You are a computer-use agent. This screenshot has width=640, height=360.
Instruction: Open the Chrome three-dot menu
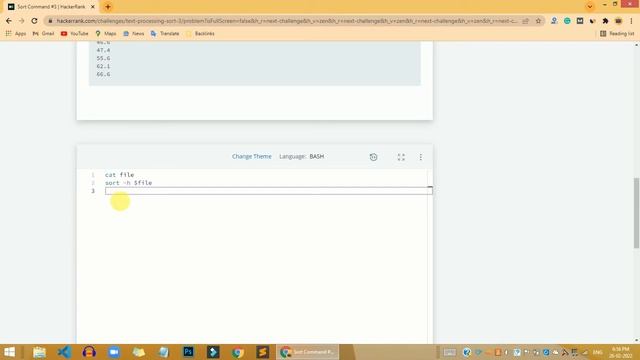tap(631, 21)
